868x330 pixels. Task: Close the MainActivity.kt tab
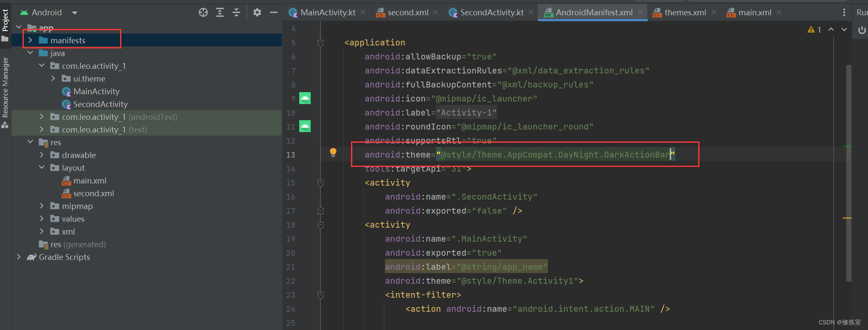coord(363,12)
